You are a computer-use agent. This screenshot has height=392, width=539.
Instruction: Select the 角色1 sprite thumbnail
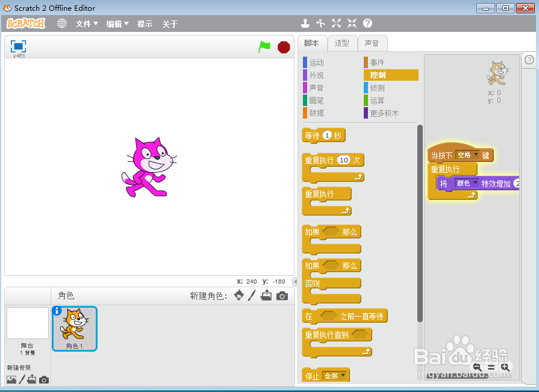click(x=75, y=329)
